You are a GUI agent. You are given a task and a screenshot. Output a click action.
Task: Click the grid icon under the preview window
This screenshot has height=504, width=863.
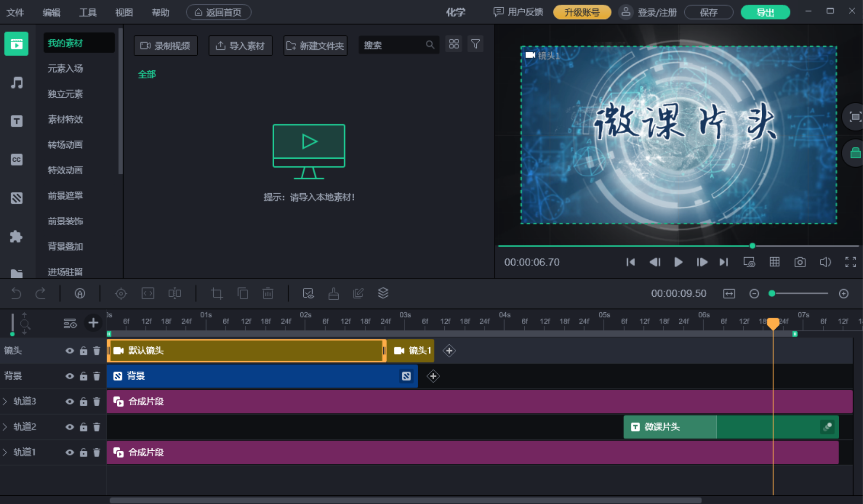tap(774, 262)
